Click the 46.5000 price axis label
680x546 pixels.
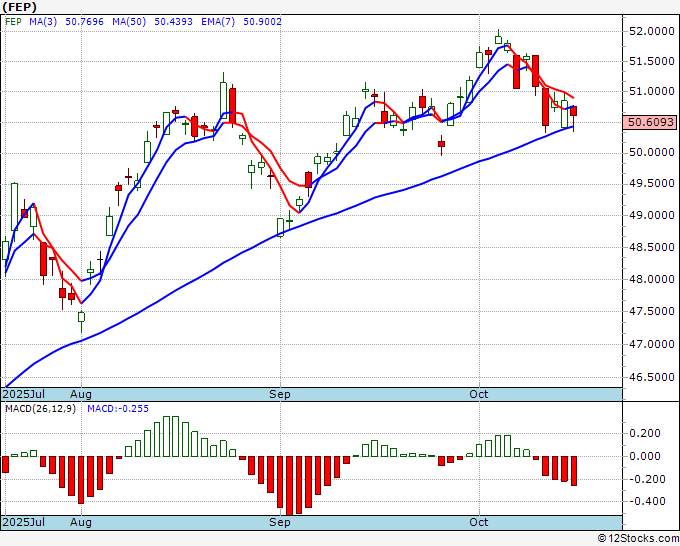tap(652, 377)
